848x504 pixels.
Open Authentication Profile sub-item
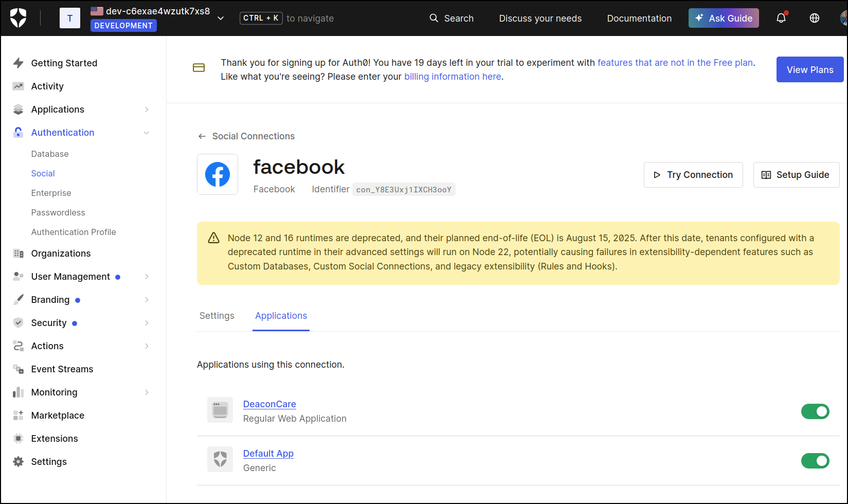point(74,232)
